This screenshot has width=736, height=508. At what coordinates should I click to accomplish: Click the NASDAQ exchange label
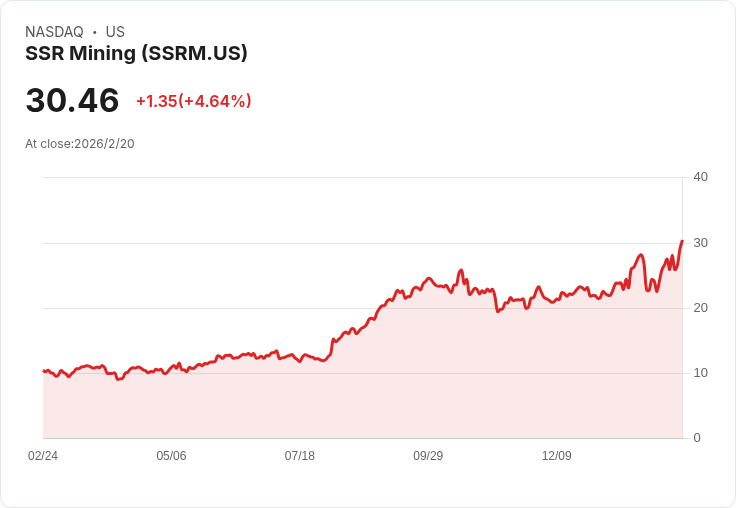(x=54, y=32)
